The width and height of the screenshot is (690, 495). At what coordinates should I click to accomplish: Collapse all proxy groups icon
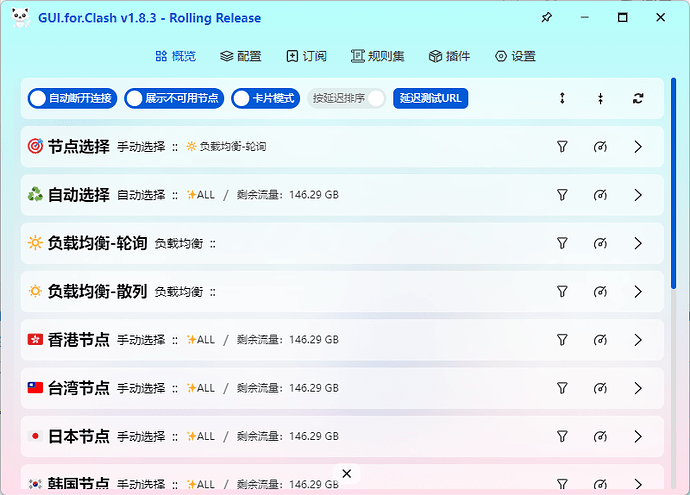[x=600, y=98]
